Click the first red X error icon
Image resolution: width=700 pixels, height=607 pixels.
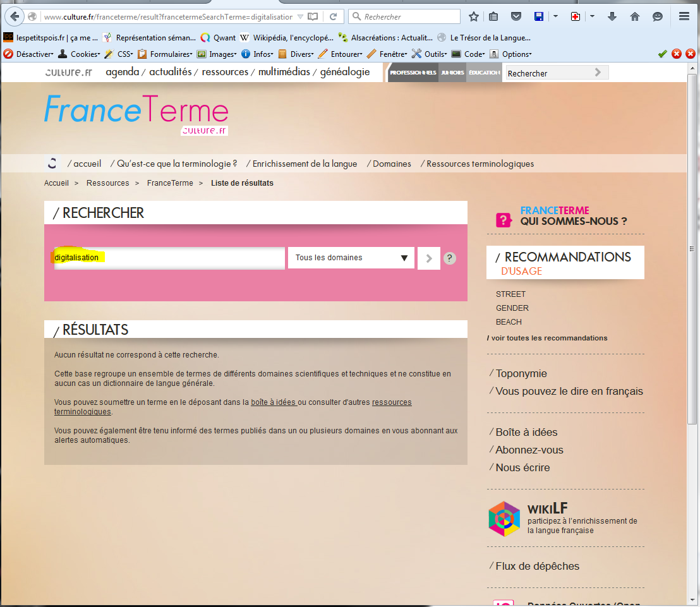pos(677,54)
